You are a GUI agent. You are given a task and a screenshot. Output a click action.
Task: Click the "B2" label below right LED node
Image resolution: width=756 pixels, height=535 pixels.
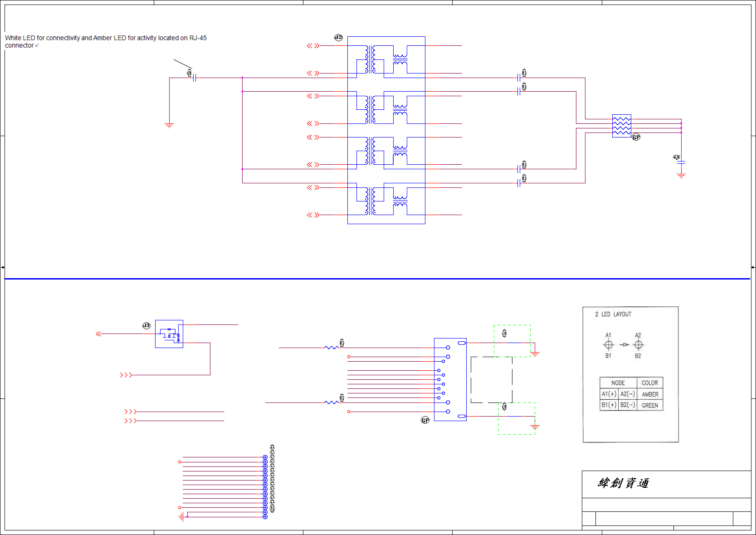pyautogui.click(x=638, y=356)
